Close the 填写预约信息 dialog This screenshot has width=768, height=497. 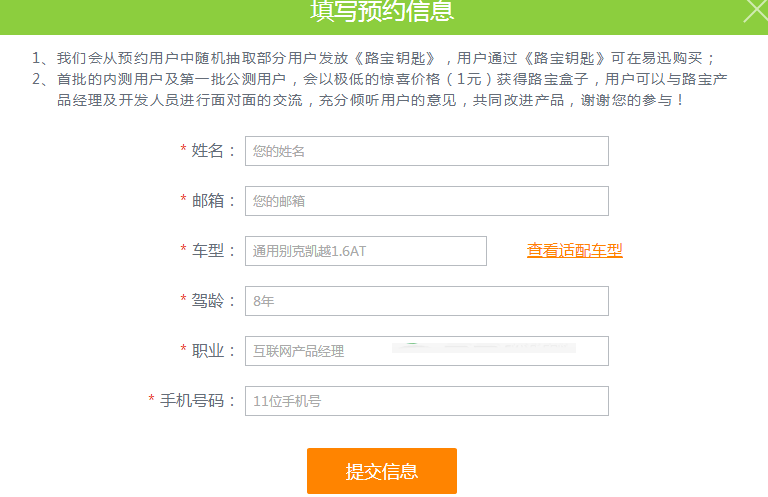pyautogui.click(x=756, y=10)
